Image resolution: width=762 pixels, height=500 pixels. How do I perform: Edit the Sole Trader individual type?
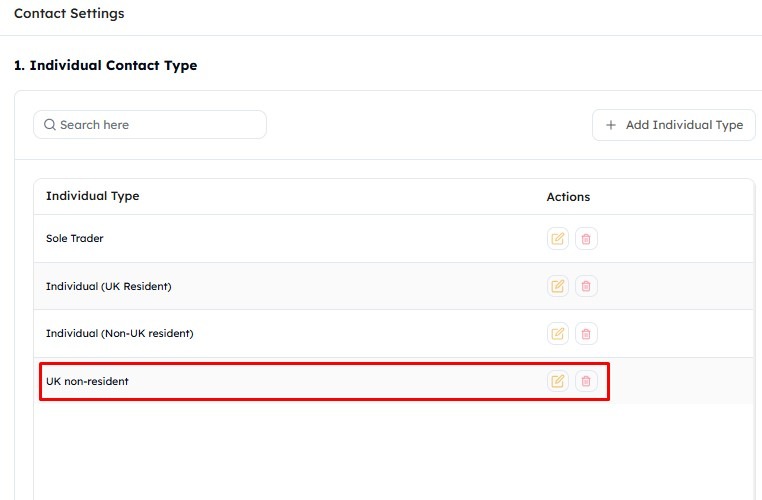pyautogui.click(x=557, y=239)
